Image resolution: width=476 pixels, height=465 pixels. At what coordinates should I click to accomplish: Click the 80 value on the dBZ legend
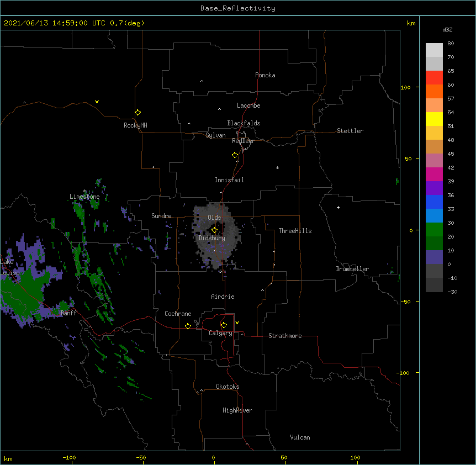(x=451, y=44)
